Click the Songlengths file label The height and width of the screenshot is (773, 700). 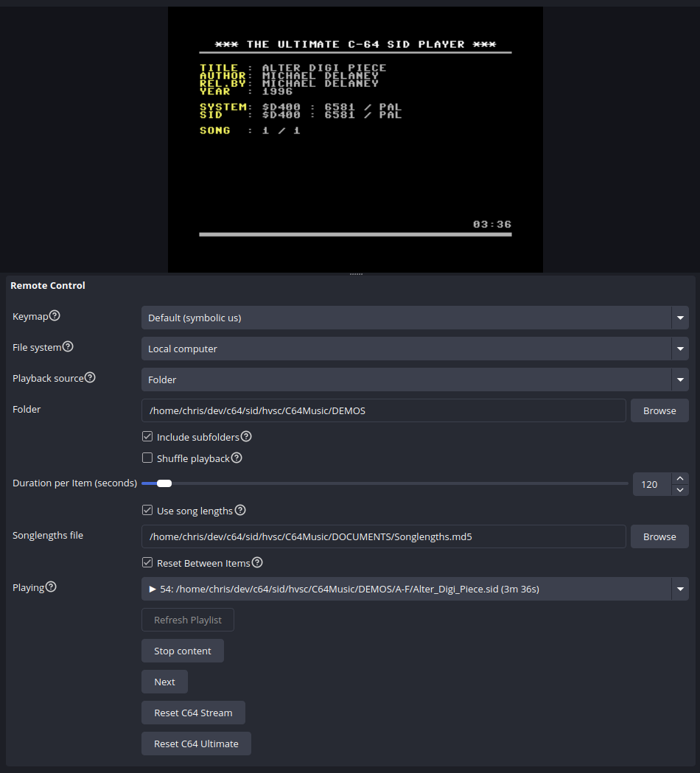pos(48,536)
